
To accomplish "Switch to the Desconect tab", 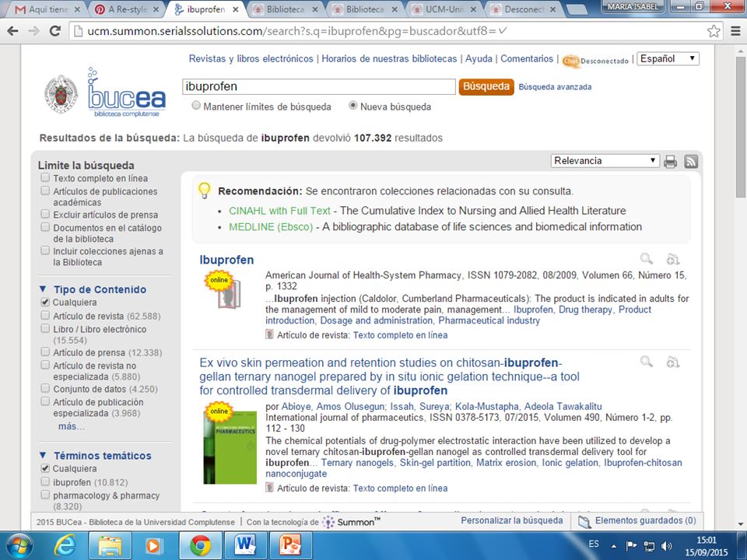I will tap(524, 9).
